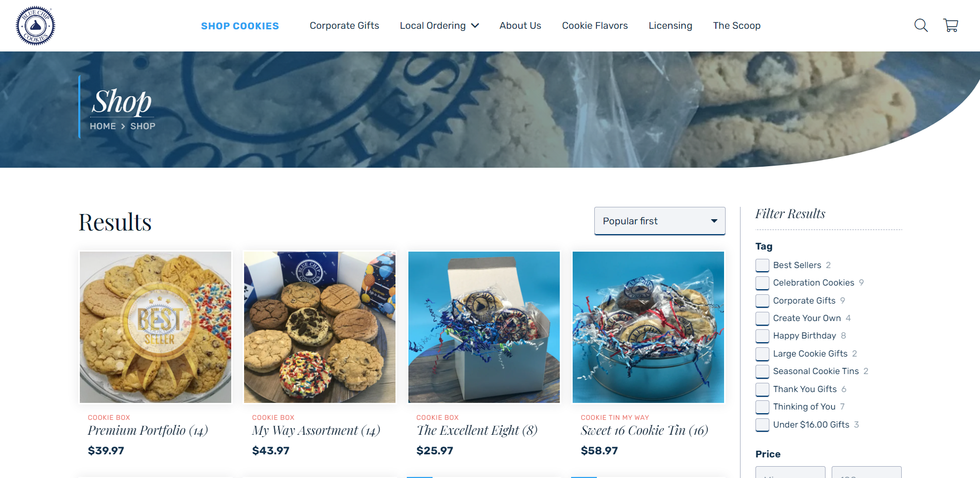Image resolution: width=980 pixels, height=478 pixels.
Task: Open Premium Portfolio (14) product title
Action: [x=148, y=430]
